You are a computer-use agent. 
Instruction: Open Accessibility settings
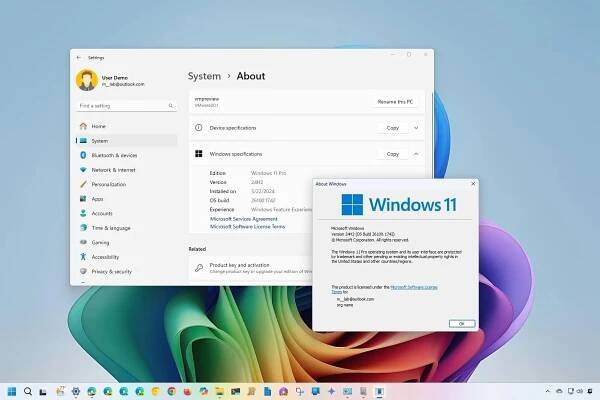point(105,257)
